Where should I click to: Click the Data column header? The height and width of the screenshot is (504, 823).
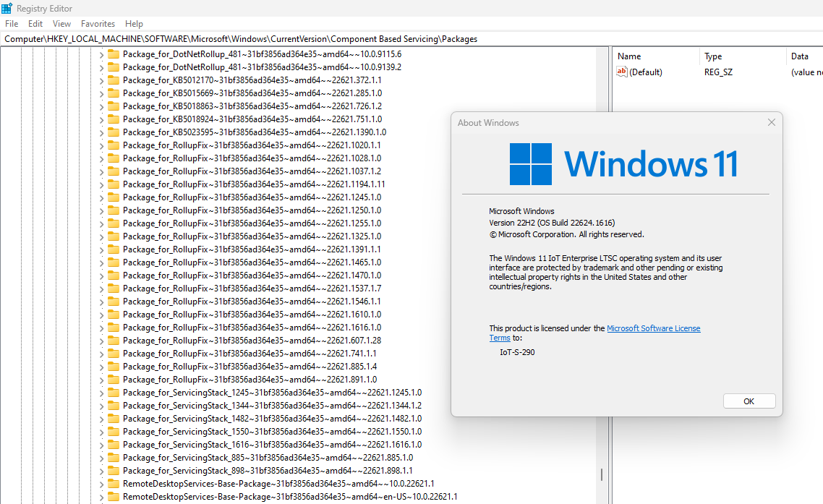800,56
